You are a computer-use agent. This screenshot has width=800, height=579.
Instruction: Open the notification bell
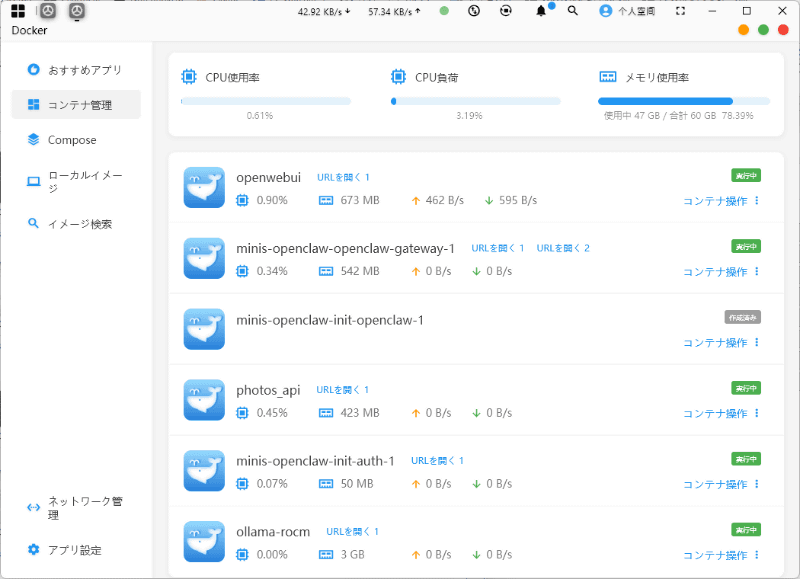541,11
